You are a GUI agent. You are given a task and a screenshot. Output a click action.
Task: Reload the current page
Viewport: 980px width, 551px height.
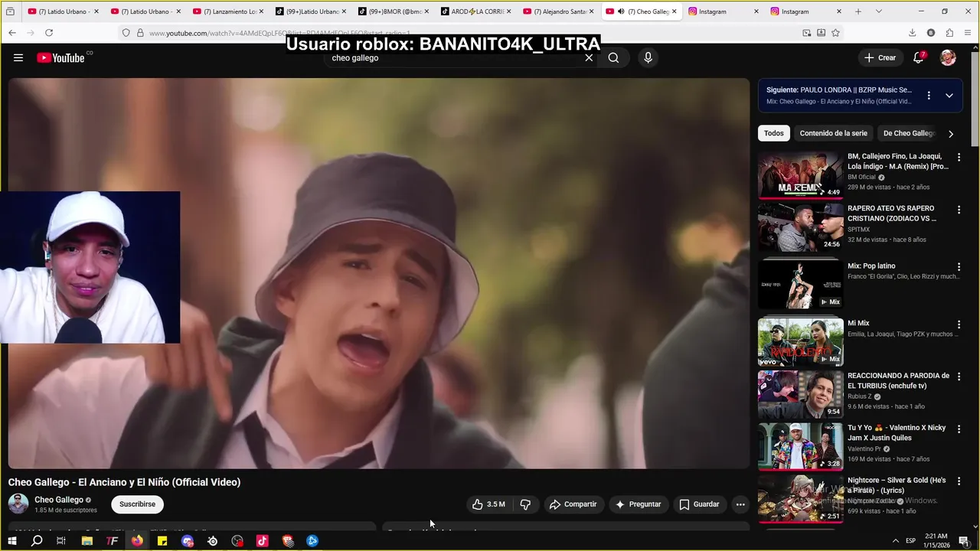(49, 33)
